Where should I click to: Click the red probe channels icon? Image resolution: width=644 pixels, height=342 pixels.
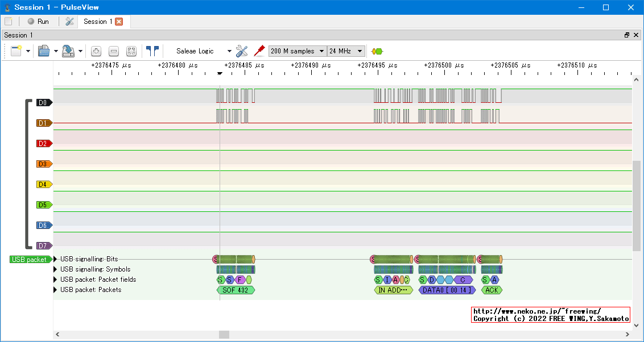259,51
